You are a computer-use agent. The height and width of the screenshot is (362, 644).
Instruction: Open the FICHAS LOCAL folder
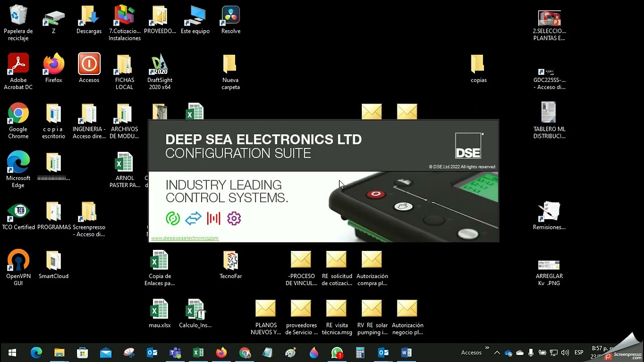tap(124, 72)
